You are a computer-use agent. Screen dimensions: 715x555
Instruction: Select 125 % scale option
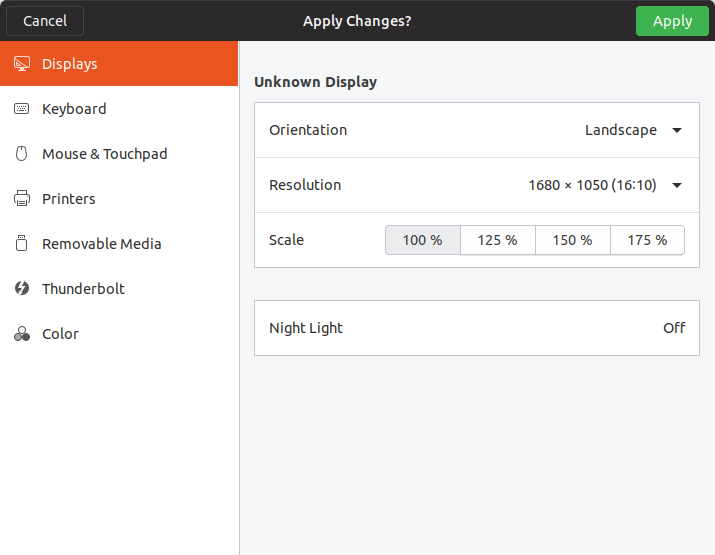(x=497, y=240)
